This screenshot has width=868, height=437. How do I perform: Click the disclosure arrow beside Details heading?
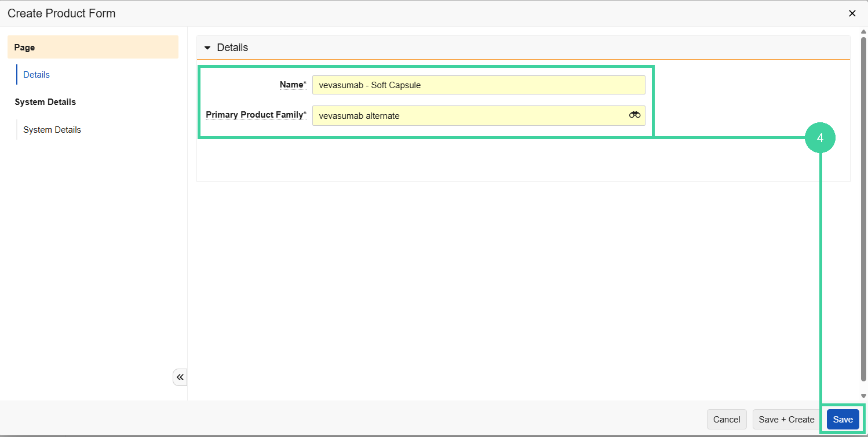point(207,48)
